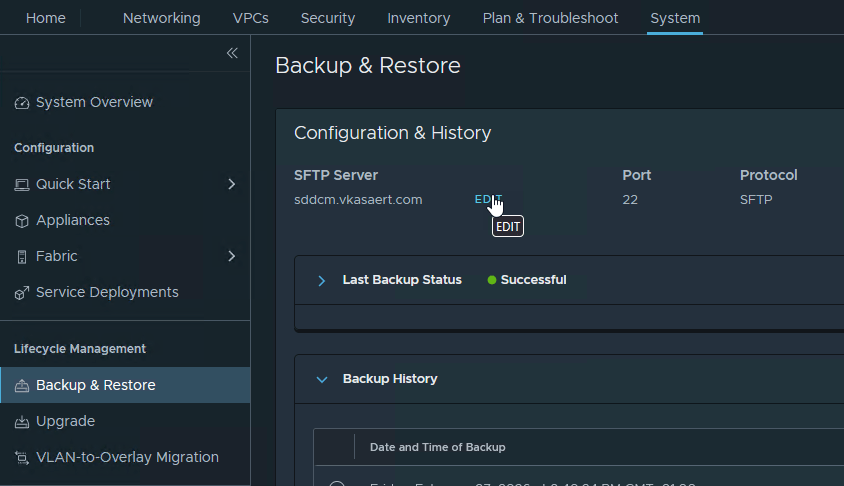Click the Fabric server icon

(22, 257)
